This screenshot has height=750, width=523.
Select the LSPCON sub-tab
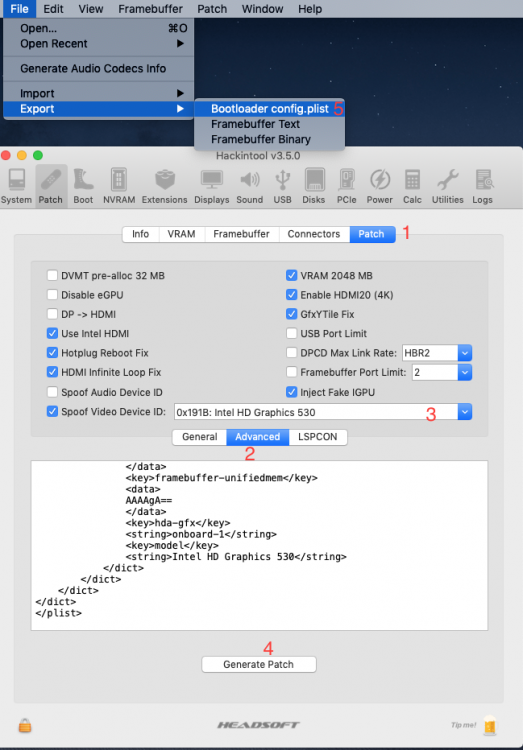coord(317,437)
